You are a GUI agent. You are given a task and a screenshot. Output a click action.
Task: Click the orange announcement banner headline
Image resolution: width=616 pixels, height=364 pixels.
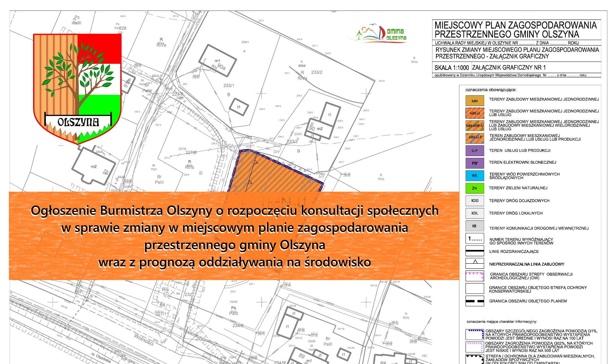[x=234, y=236]
